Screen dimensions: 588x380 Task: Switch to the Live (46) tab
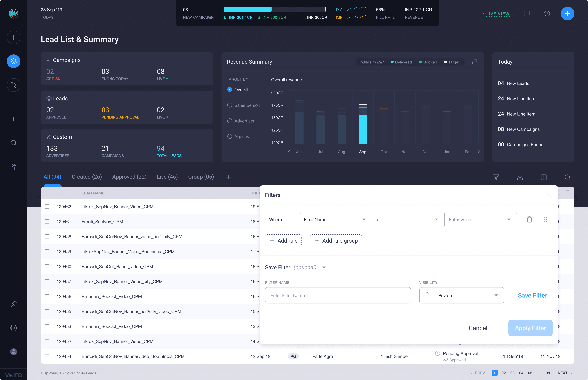click(167, 177)
